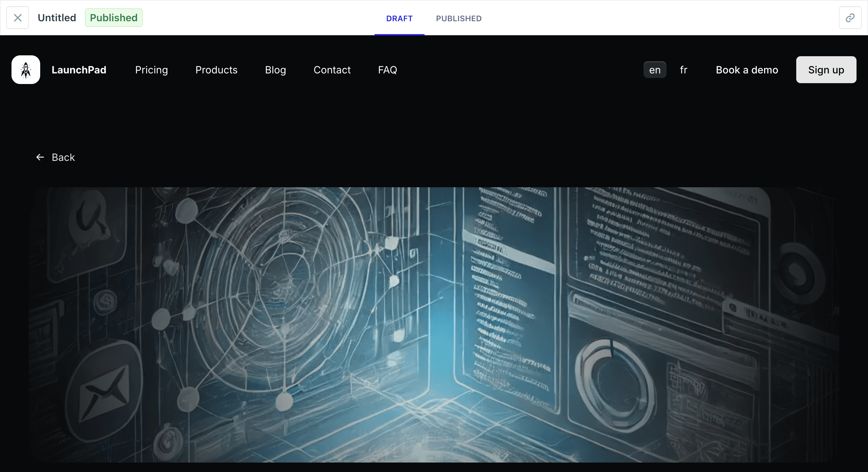Screen dimensions: 868x472
Task: Switch language to fr
Action: [683, 70]
